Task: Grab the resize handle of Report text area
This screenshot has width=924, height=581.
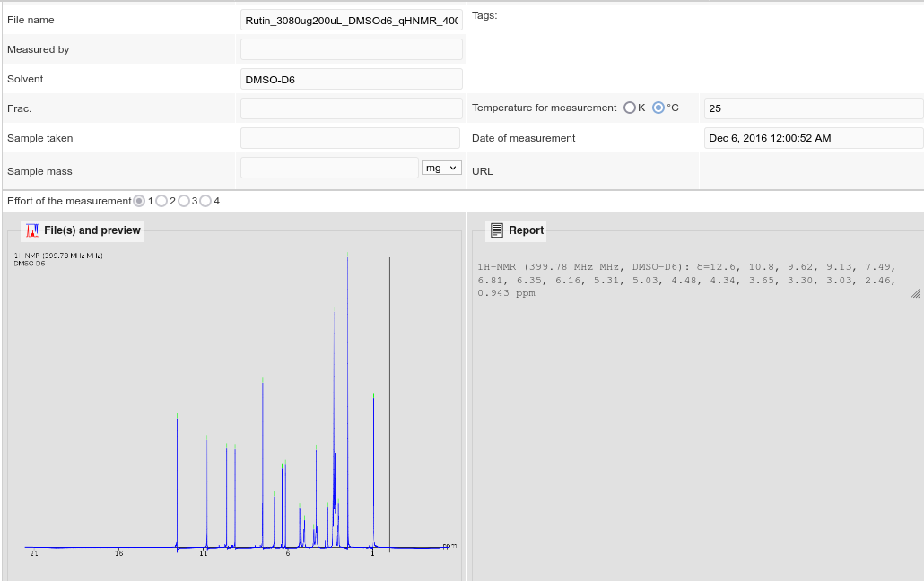Action: click(915, 293)
